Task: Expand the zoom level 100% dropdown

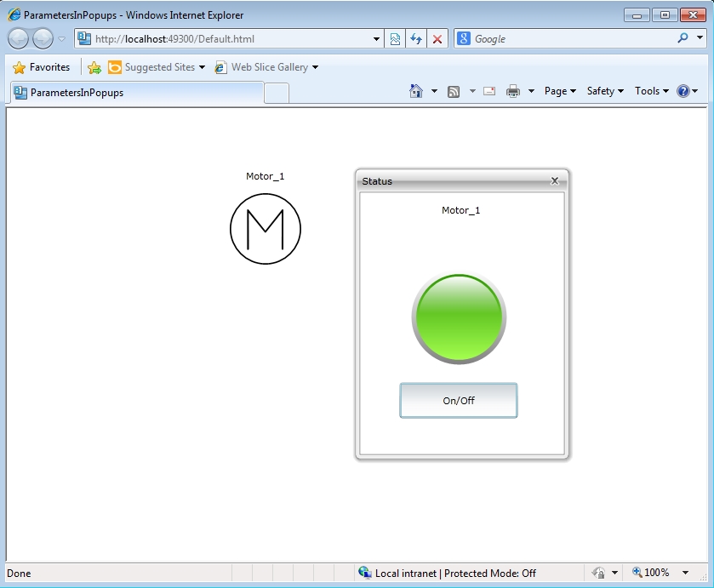Action: [x=686, y=573]
